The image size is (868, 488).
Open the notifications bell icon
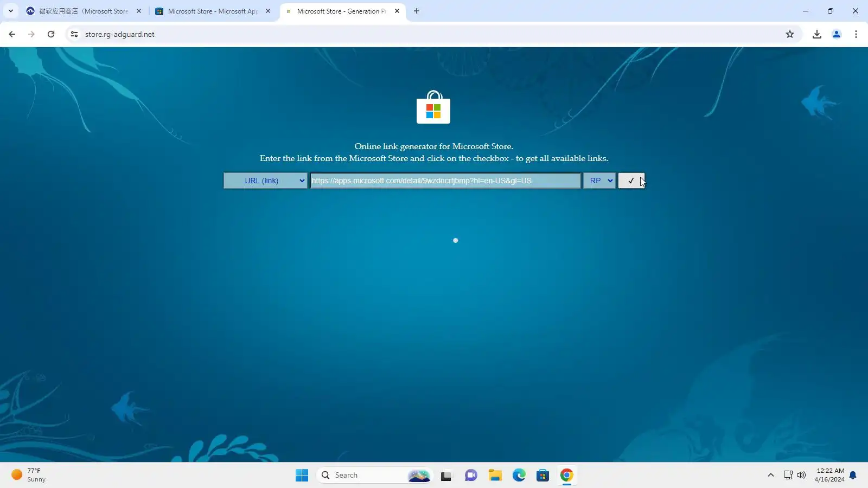(x=853, y=476)
